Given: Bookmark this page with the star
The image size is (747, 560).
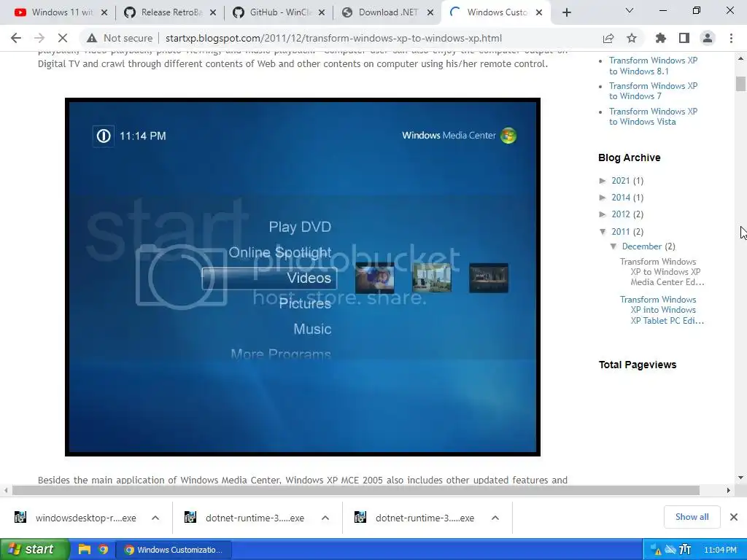Looking at the screenshot, I should tap(632, 38).
